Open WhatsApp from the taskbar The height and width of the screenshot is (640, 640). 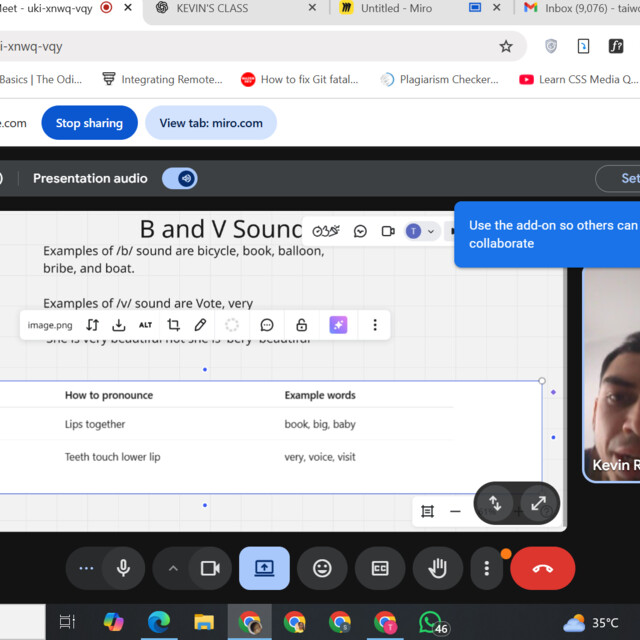pos(431,622)
